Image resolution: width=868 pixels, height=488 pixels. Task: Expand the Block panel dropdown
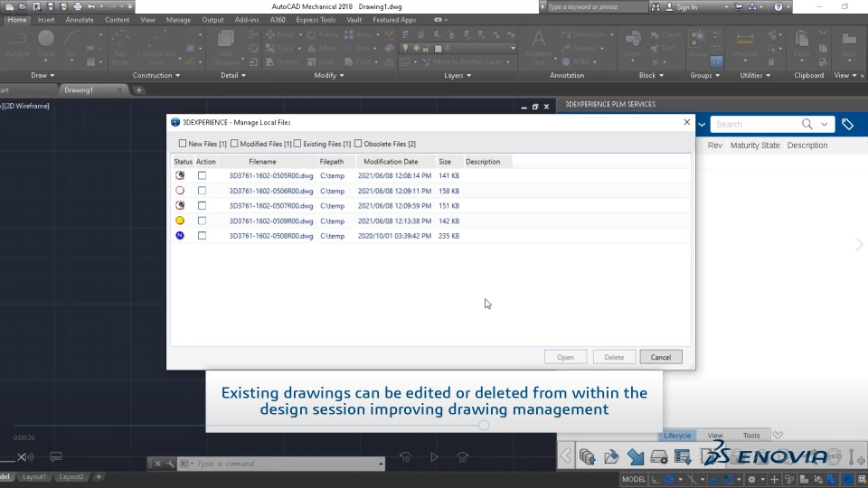(x=651, y=75)
